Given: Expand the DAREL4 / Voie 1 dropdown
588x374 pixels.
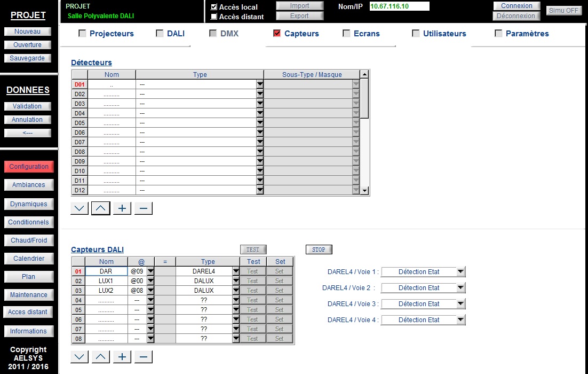Looking at the screenshot, I should click(461, 271).
